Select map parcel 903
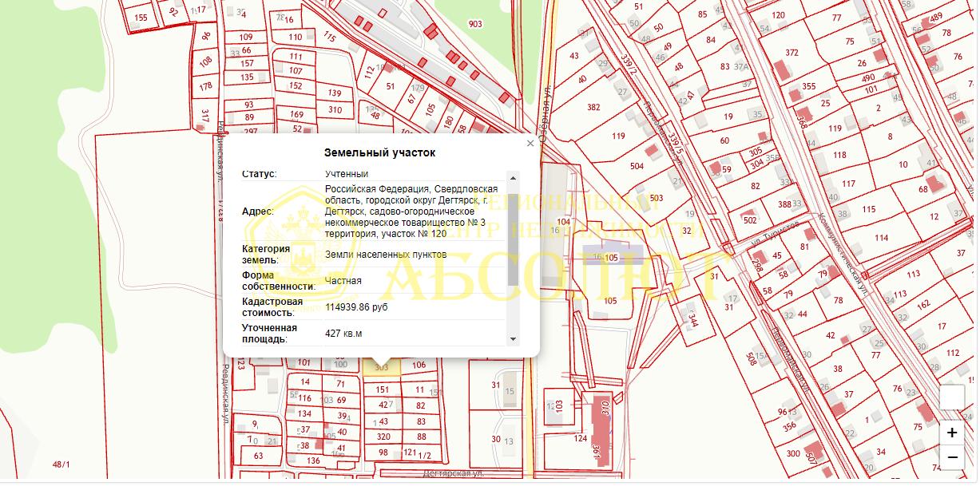The width and height of the screenshot is (980, 498). click(475, 24)
